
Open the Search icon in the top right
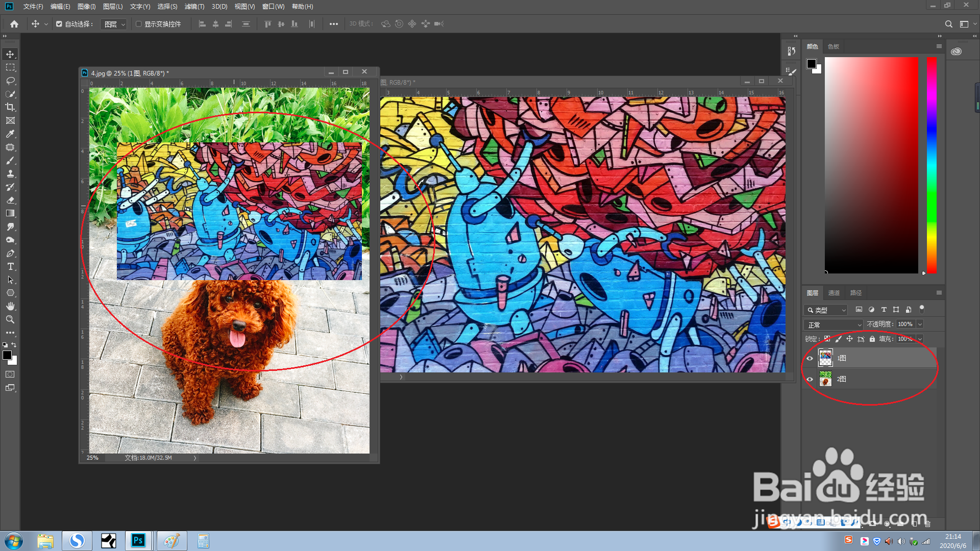948,24
